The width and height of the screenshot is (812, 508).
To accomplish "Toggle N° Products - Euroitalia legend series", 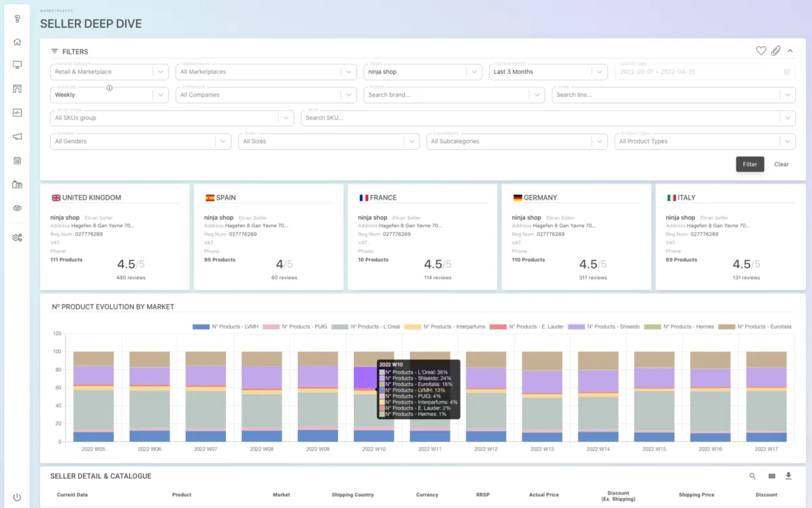I will pyautogui.click(x=754, y=326).
